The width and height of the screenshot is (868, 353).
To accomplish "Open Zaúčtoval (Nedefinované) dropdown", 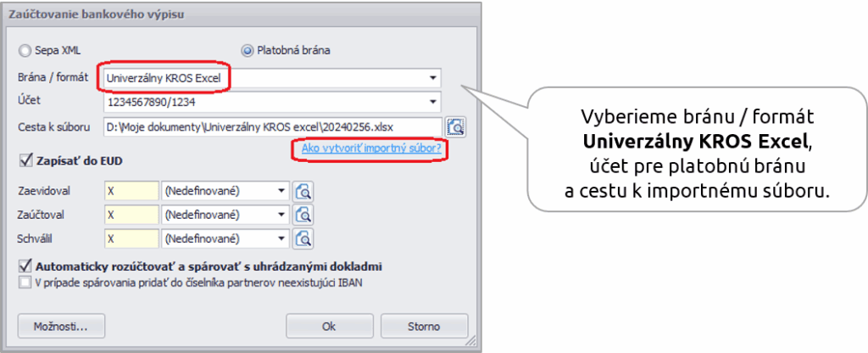I will (281, 215).
